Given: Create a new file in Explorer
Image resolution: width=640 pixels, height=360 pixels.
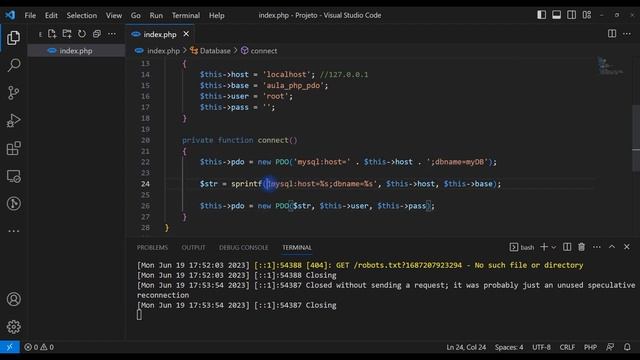Looking at the screenshot, I should (x=52, y=34).
